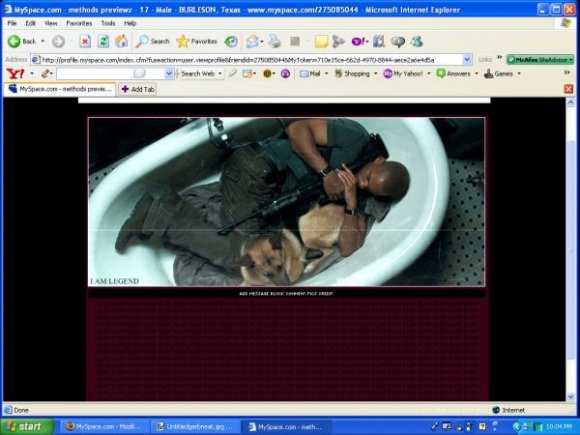Click the vertical scrollbar down arrow

[570, 397]
